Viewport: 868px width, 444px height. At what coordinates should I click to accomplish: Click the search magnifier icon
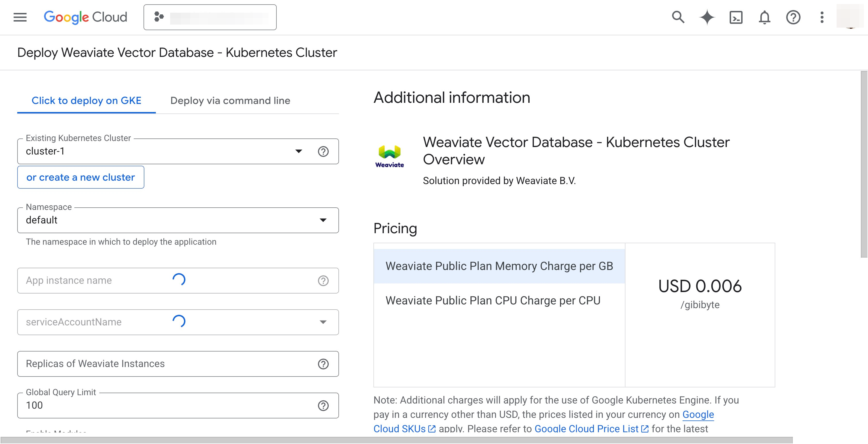678,17
